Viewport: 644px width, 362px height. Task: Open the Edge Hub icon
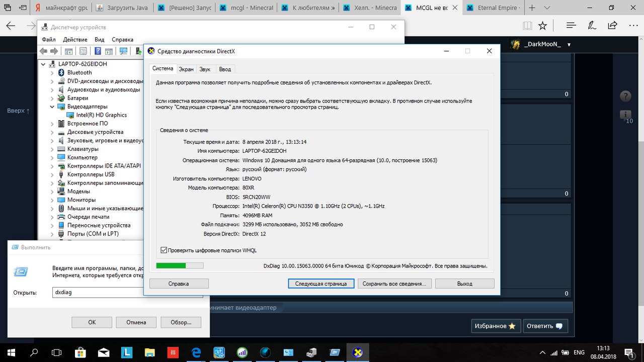point(571,25)
